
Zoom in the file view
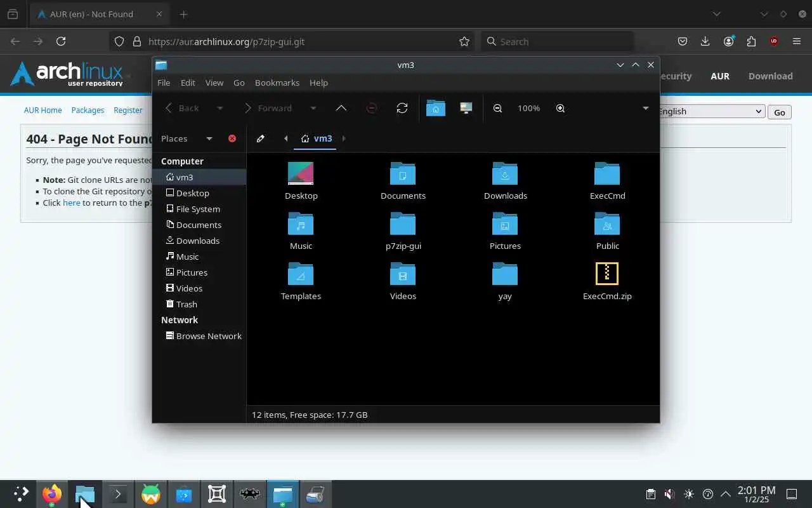[x=560, y=108]
